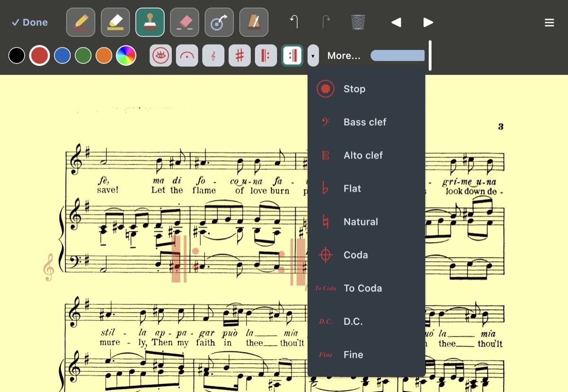Select Bass clef stamp from list
Screen dimensions: 568x392
(366, 122)
